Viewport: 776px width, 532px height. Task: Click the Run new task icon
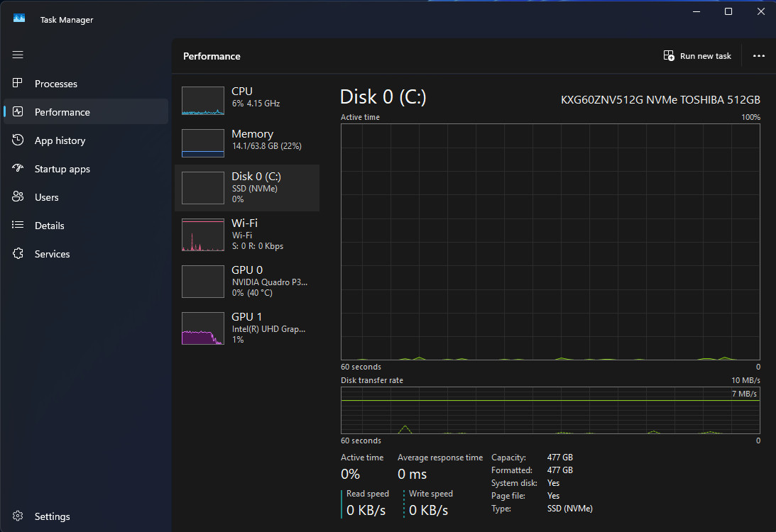click(x=669, y=56)
